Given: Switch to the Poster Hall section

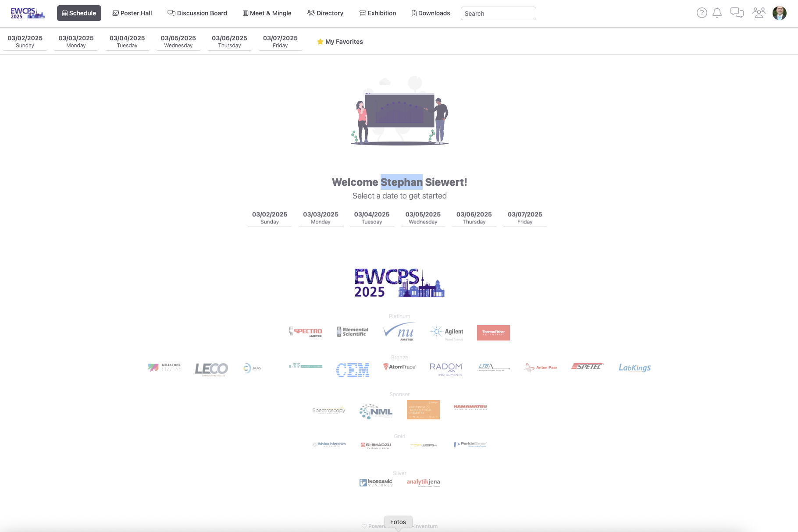Looking at the screenshot, I should click(x=132, y=13).
